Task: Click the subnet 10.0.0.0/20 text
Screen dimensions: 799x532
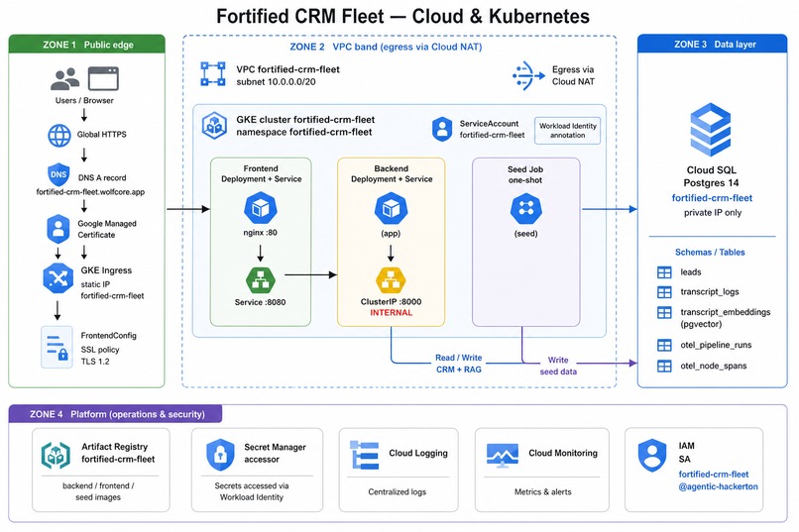Action: pyautogui.click(x=276, y=82)
